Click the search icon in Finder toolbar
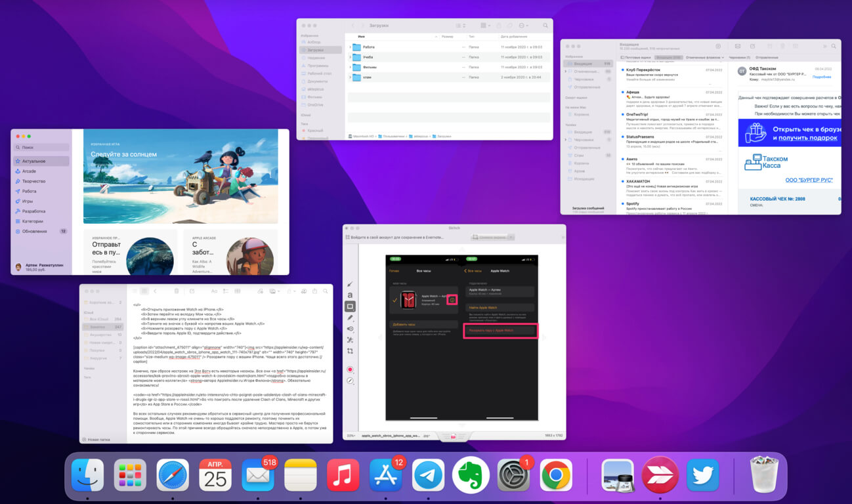 545,26
